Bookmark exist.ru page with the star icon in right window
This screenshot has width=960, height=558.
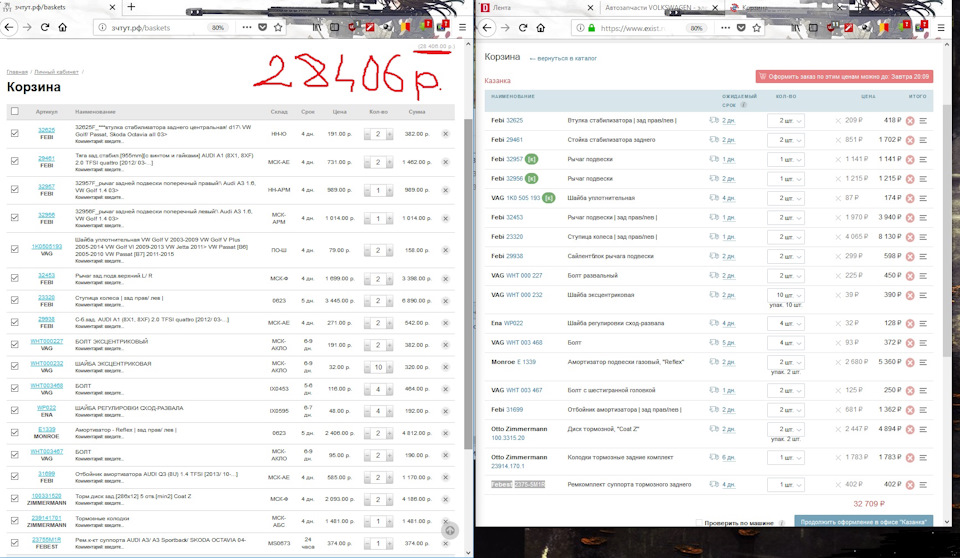[757, 28]
